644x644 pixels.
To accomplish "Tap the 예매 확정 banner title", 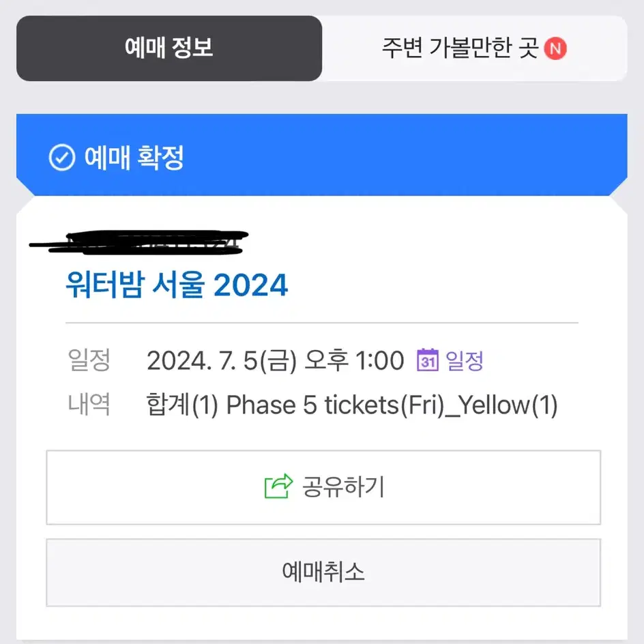I will [134, 158].
